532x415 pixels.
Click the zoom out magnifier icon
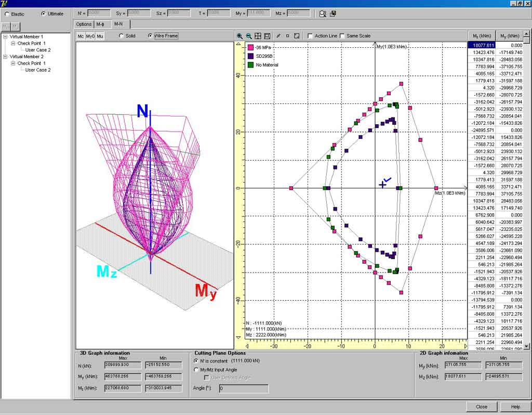click(x=249, y=36)
